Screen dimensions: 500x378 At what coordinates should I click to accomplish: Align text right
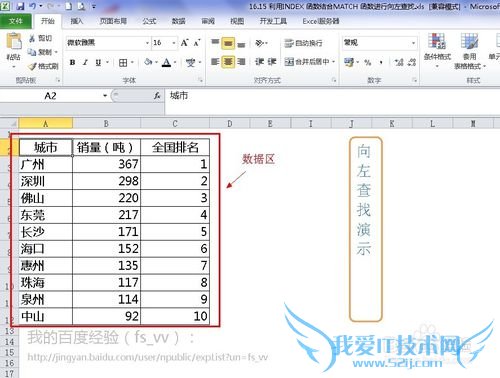(x=241, y=62)
